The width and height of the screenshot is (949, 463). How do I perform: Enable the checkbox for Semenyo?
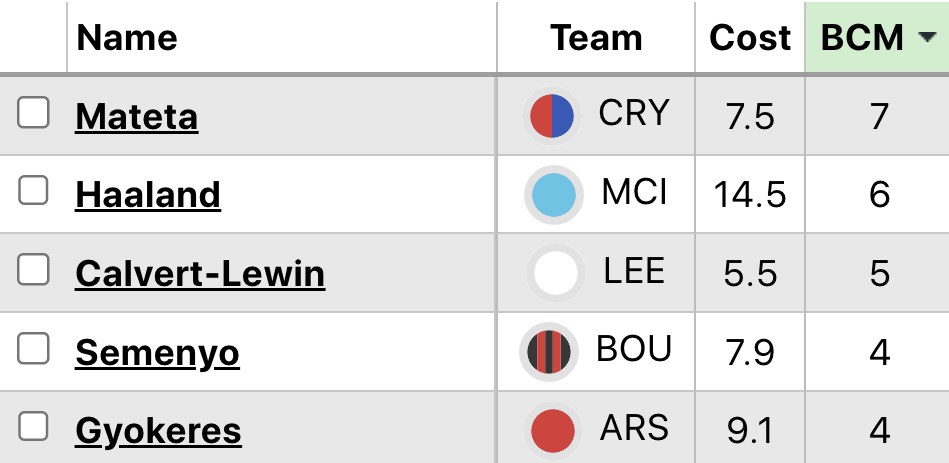34,348
